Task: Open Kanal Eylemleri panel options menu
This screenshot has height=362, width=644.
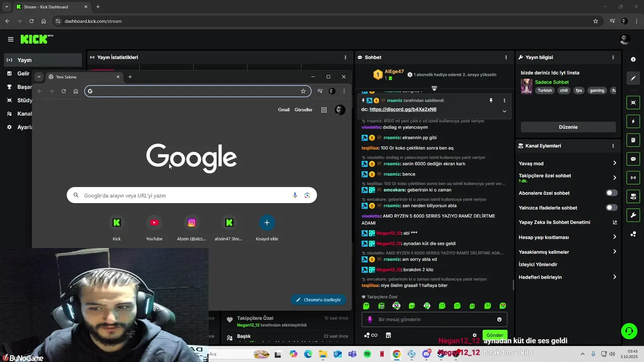Action: pyautogui.click(x=613, y=146)
